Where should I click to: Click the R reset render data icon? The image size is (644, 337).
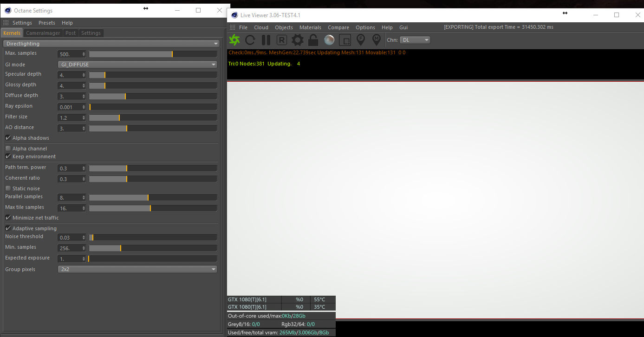282,40
